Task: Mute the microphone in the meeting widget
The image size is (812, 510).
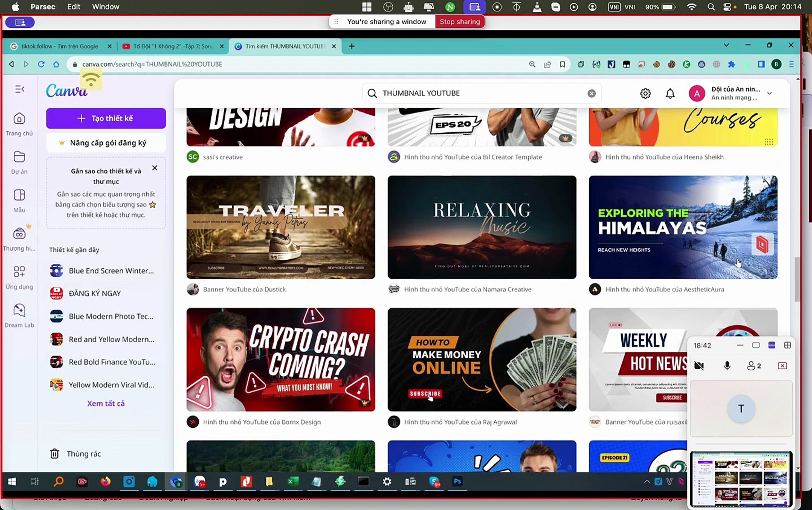Action: [x=727, y=365]
